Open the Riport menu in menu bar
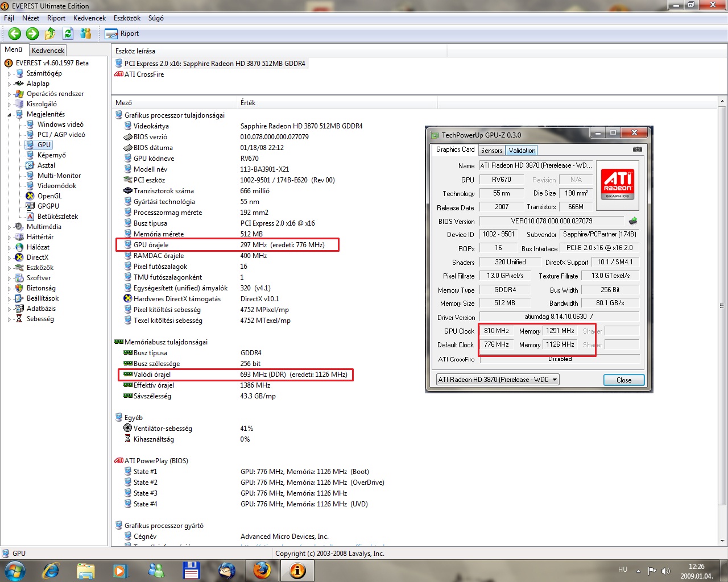The image size is (728, 582). (56, 18)
